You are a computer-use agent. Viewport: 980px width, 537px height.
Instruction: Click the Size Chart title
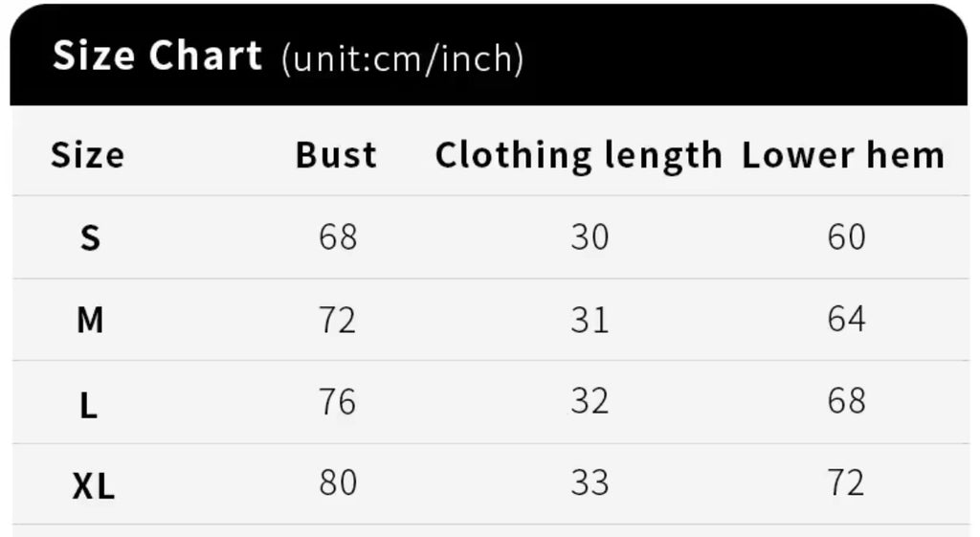tap(157, 56)
